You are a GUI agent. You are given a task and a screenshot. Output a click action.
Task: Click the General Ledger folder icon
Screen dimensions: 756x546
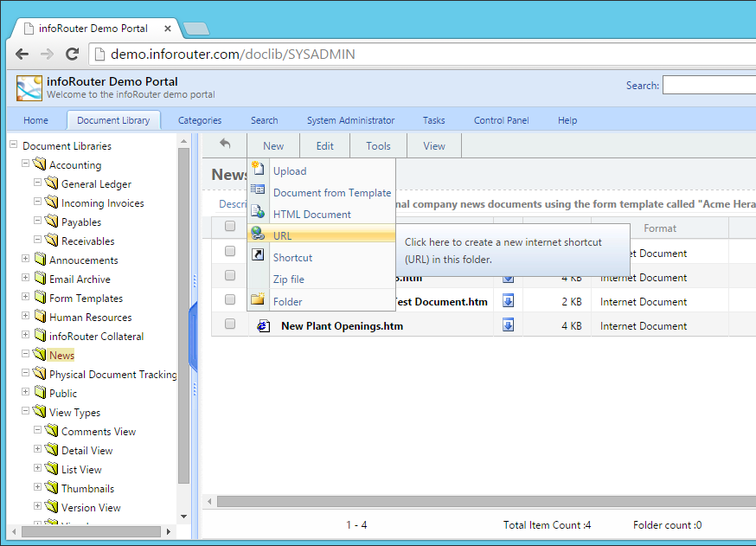tap(52, 183)
